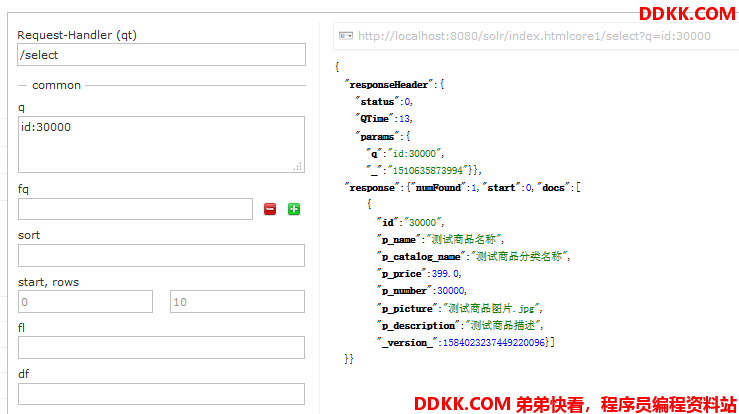Remove the fq filter with red minus icon
The width and height of the screenshot is (739, 414).
(x=270, y=209)
